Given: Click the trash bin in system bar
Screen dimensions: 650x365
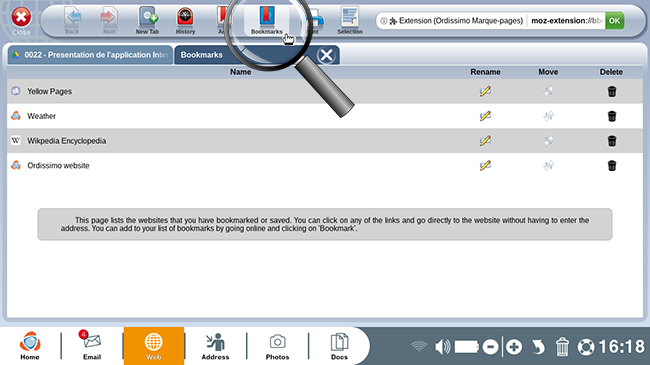Looking at the screenshot, I should point(562,347).
